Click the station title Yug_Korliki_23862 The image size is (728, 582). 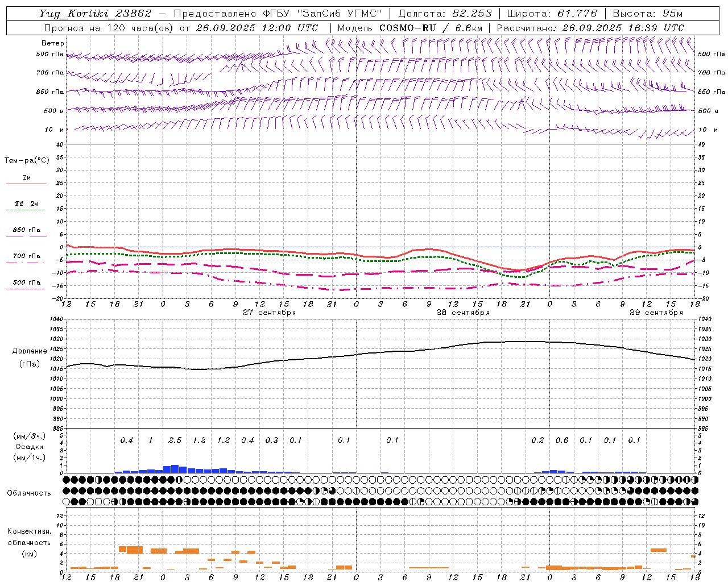point(96,14)
